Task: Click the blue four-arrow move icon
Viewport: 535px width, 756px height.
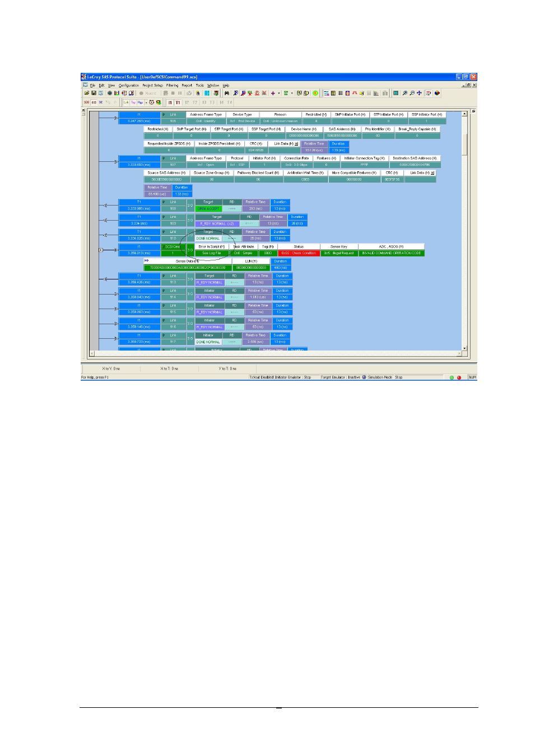Action: click(x=419, y=93)
